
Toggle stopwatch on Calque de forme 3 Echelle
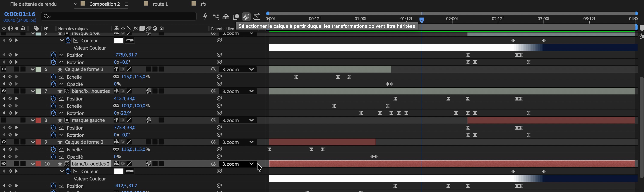pos(53,77)
